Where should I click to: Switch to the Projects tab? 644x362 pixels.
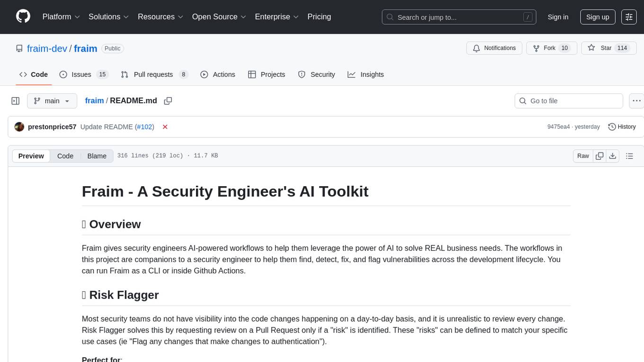pyautogui.click(x=267, y=74)
